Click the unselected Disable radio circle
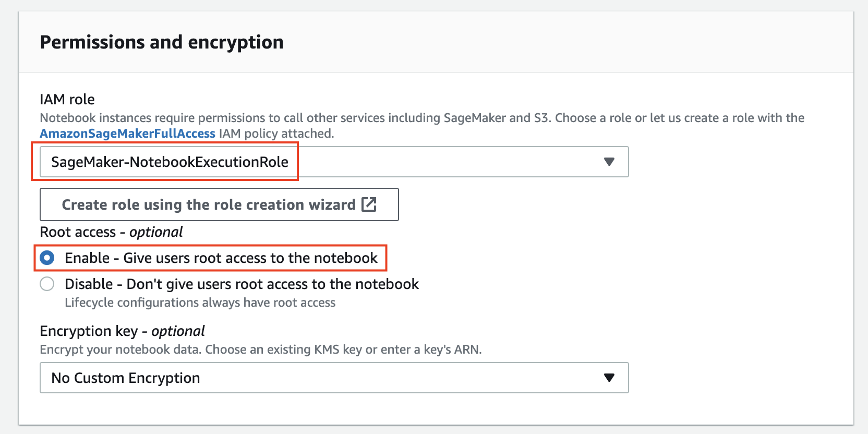This screenshot has height=434, width=868. point(47,284)
